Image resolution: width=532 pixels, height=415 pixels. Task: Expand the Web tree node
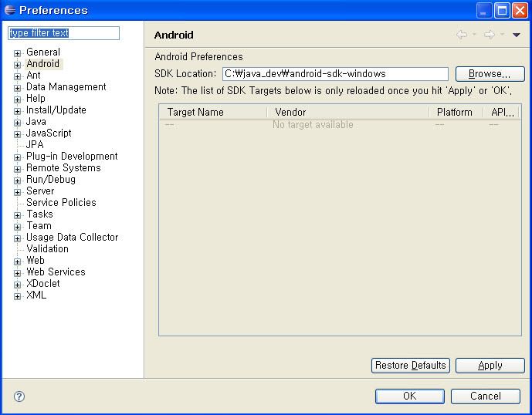[17, 261]
